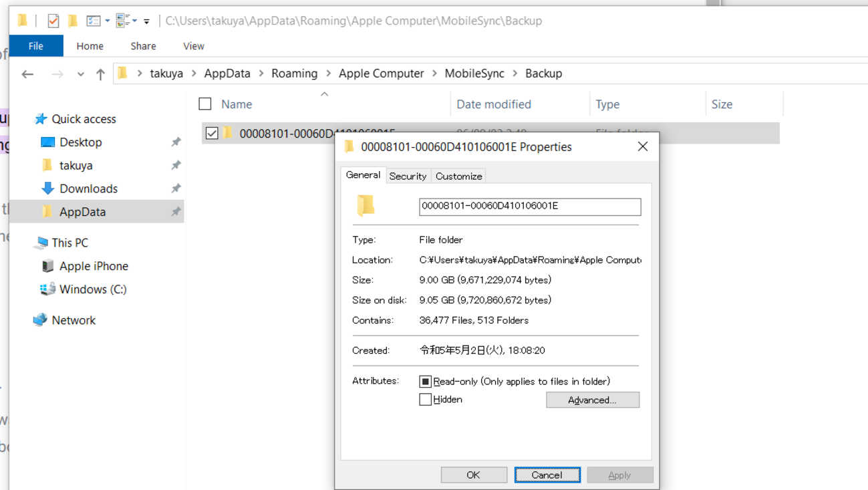This screenshot has width=868, height=490.
Task: Close the Properties dialog with X
Action: click(643, 146)
